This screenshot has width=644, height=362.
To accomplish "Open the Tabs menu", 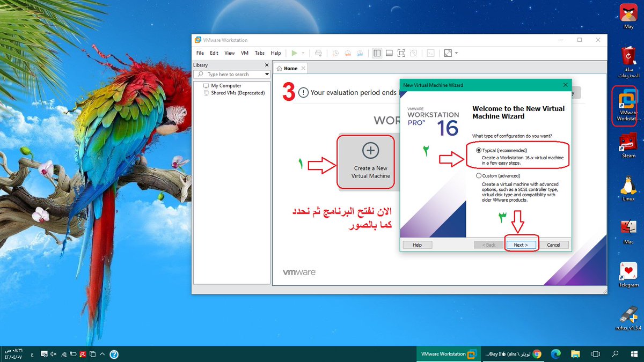I will coord(260,53).
